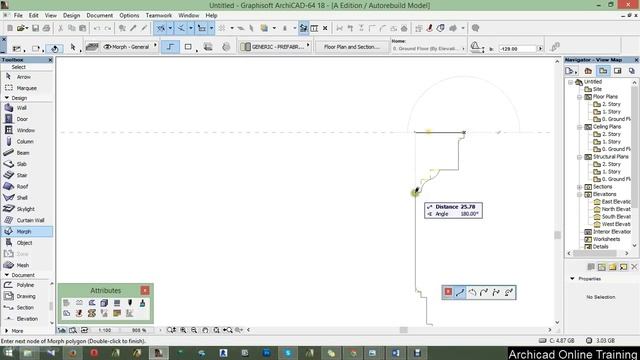Viewport: 640px width, 360px height.
Task: Open the Options menu
Action: click(129, 16)
